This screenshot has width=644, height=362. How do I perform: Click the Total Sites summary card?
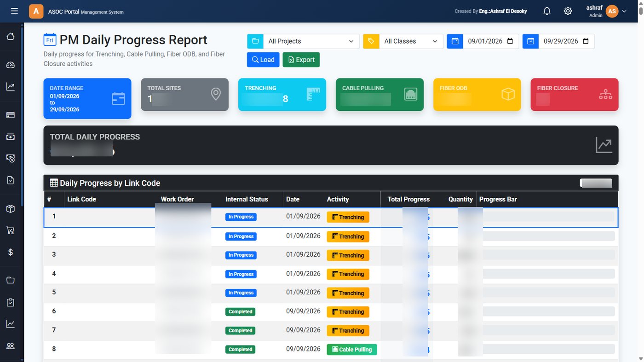pyautogui.click(x=184, y=94)
